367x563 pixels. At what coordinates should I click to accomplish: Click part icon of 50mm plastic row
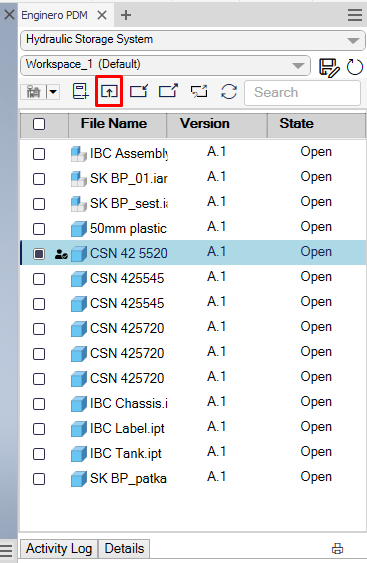(x=79, y=229)
